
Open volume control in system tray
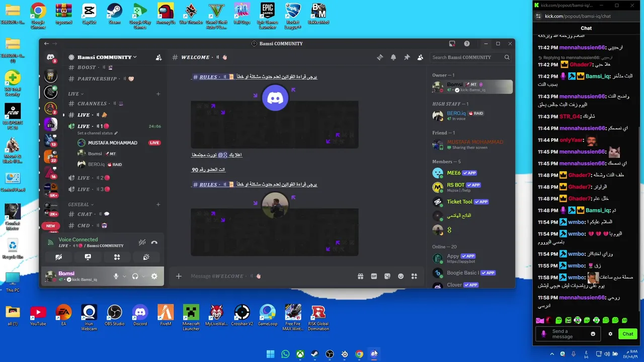607,354
